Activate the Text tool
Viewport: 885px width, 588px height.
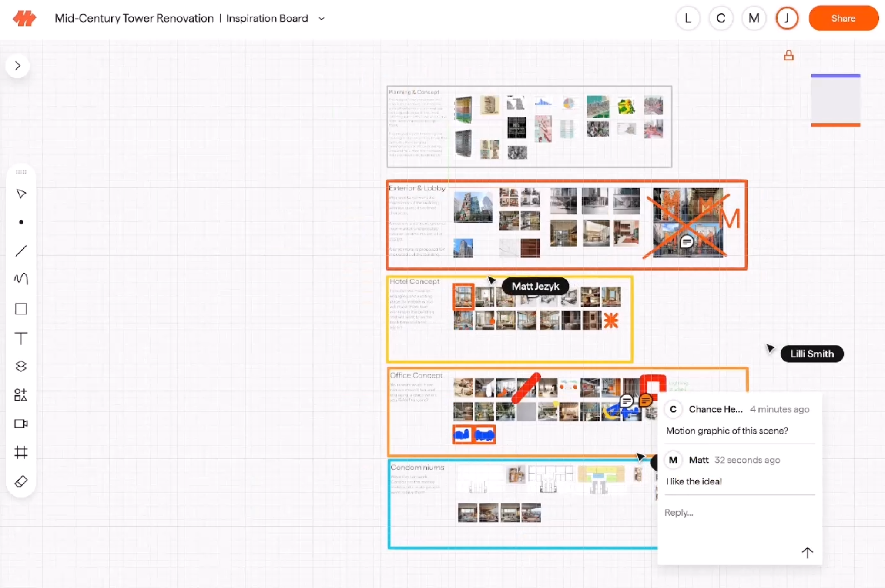(x=21, y=338)
